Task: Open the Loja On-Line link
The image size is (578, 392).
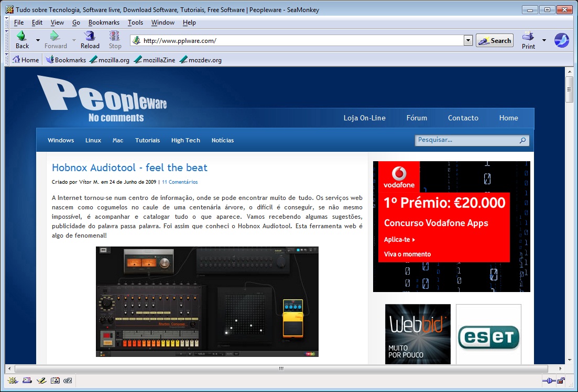Action: click(x=364, y=118)
